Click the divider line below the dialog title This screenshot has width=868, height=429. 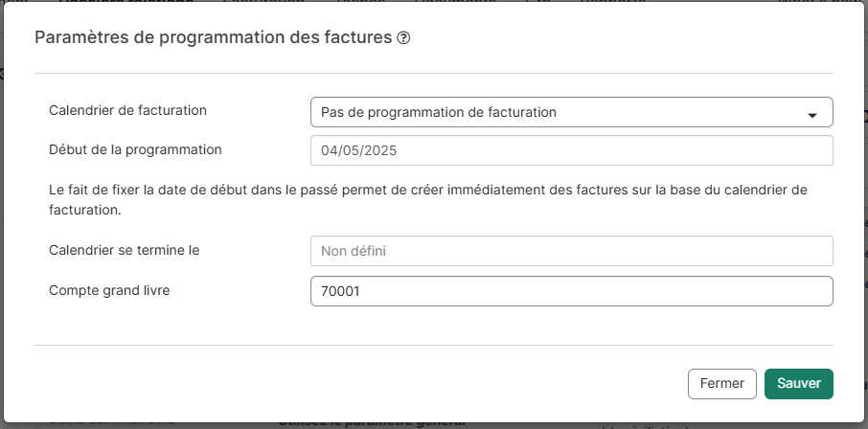click(434, 73)
